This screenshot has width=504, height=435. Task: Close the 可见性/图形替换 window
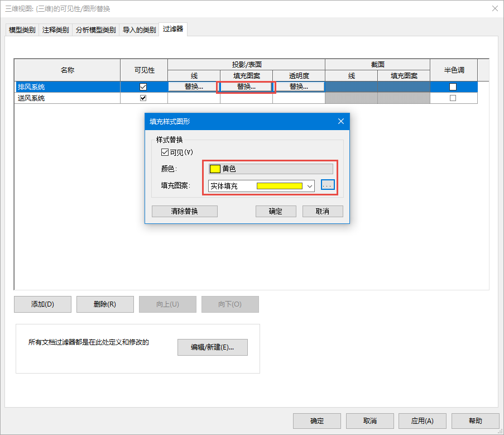pos(495,8)
